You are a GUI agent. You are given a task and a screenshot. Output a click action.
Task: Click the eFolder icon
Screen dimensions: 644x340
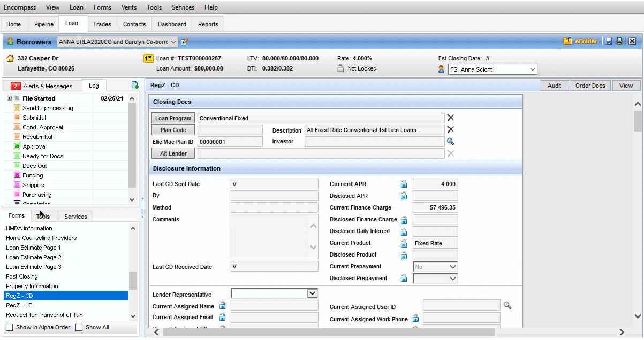click(567, 41)
